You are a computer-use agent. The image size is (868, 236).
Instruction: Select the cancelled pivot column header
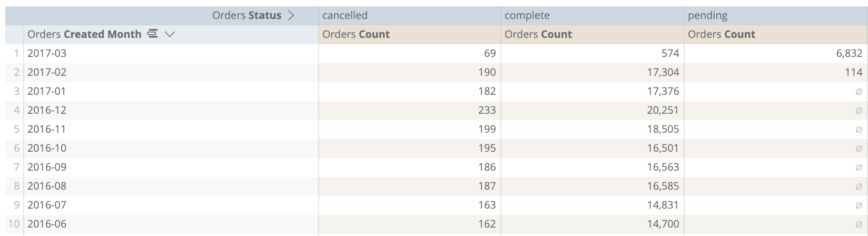[345, 15]
